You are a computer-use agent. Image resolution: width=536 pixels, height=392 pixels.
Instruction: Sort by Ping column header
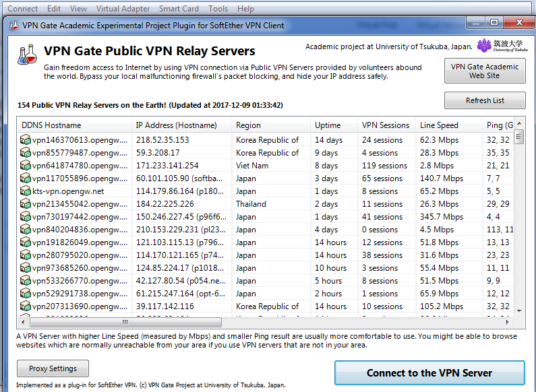point(498,125)
